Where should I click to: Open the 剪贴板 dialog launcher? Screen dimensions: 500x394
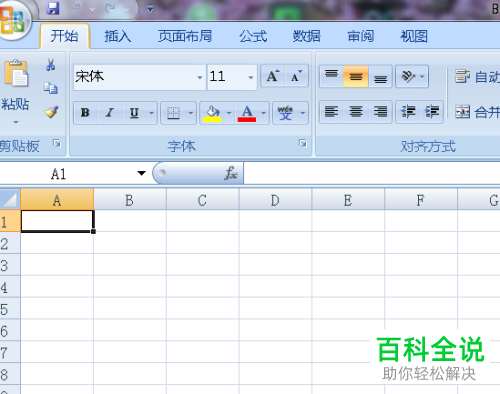pyautogui.click(x=57, y=144)
